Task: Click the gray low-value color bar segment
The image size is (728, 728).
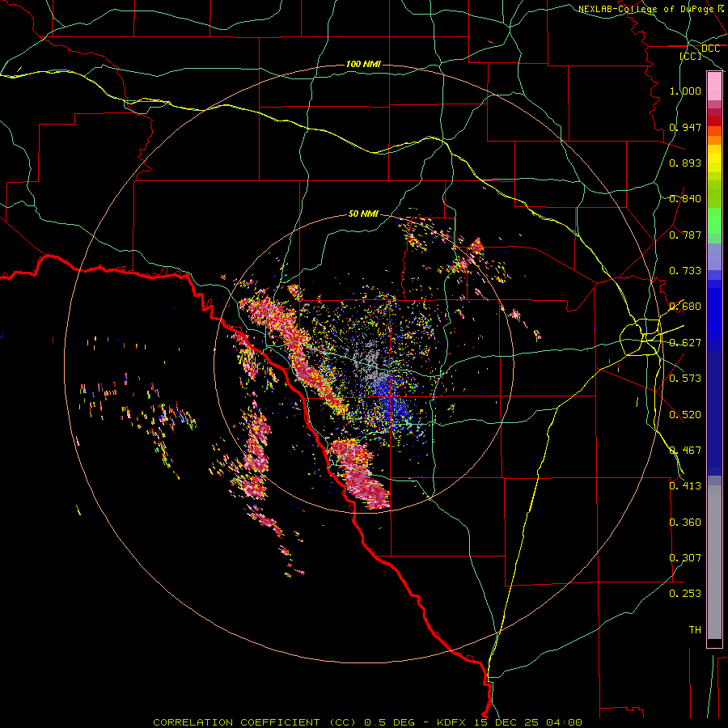Action: tap(714, 562)
